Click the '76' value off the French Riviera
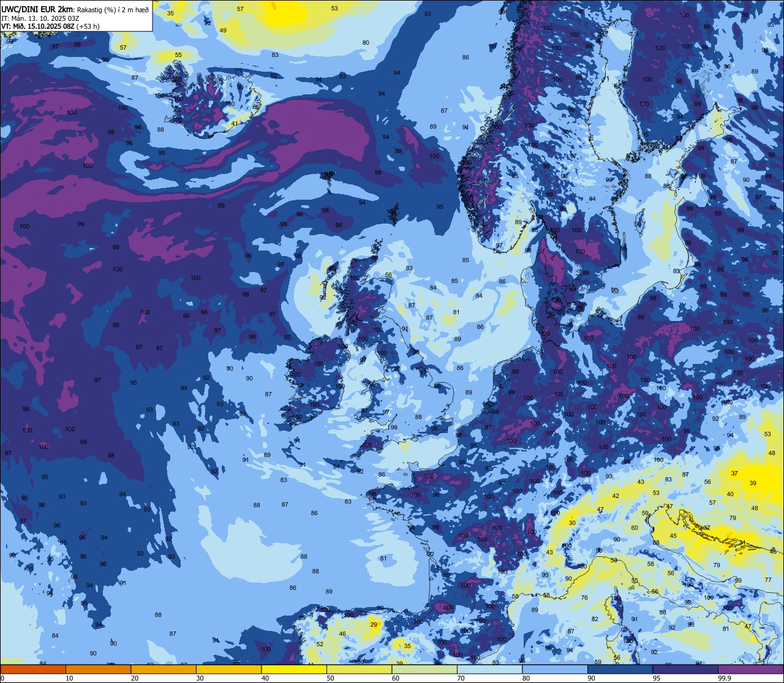Image resolution: width=784 pixels, height=683 pixels. tap(584, 597)
